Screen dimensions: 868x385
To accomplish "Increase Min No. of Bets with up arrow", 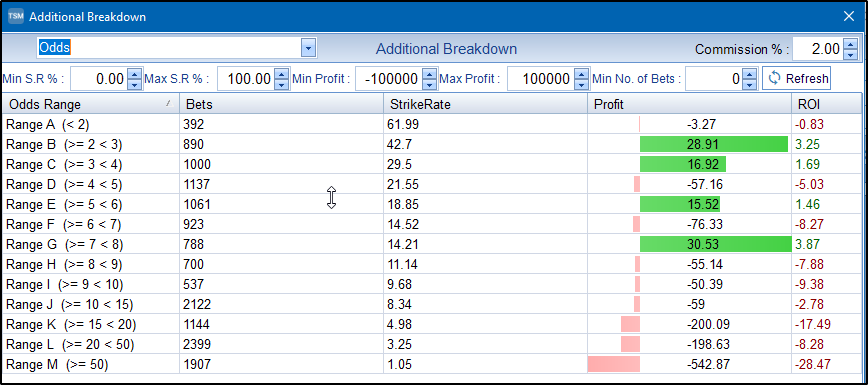I will click(749, 74).
